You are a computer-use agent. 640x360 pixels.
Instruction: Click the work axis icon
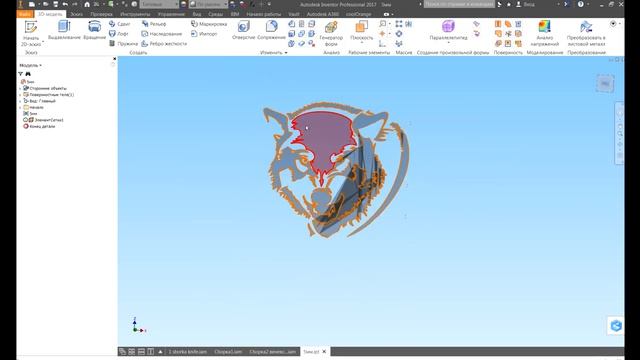point(382,24)
